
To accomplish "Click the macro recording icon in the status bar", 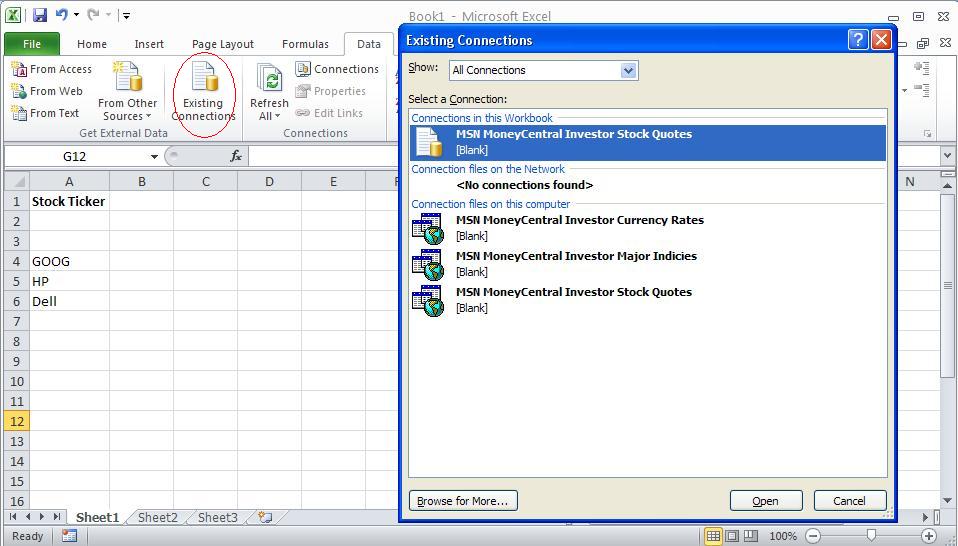I will click(x=70, y=536).
